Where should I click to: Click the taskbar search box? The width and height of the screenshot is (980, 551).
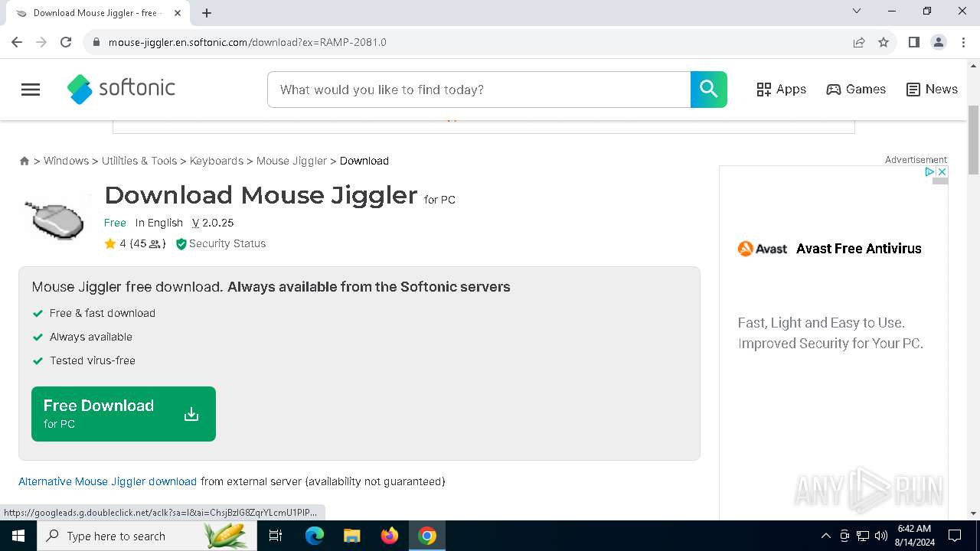pos(147,536)
